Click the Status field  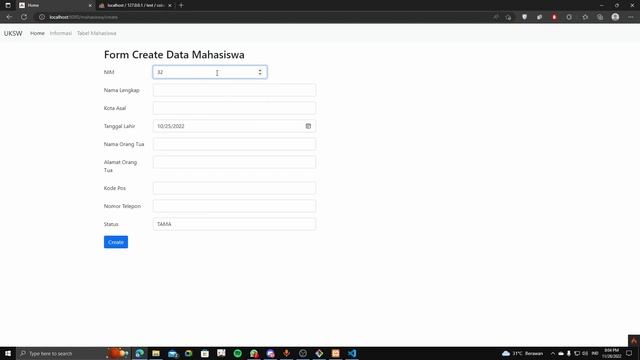234,224
